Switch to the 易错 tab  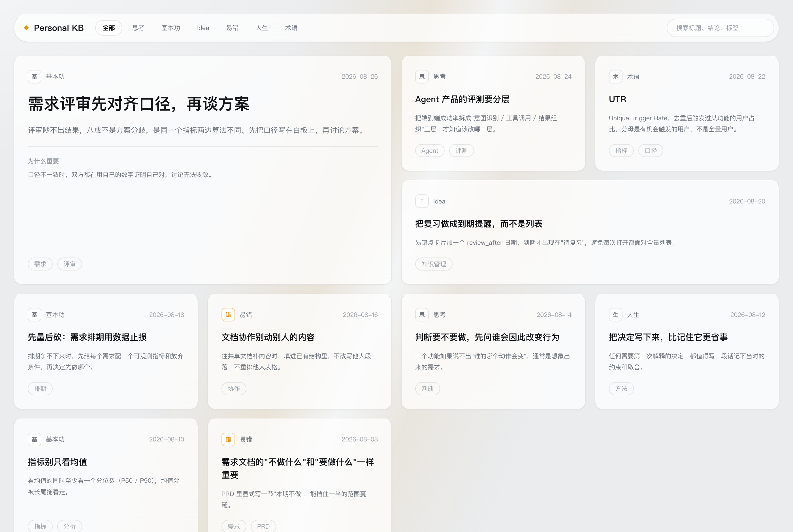(x=232, y=28)
